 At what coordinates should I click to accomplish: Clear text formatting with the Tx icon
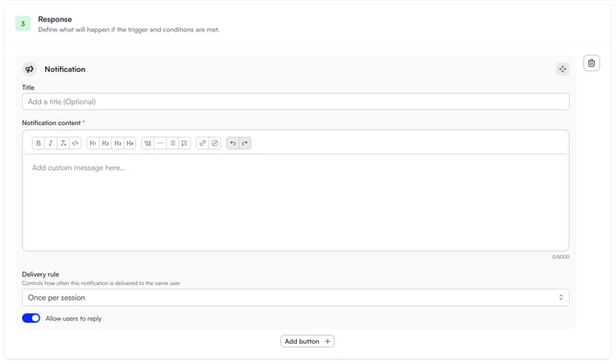(63, 143)
